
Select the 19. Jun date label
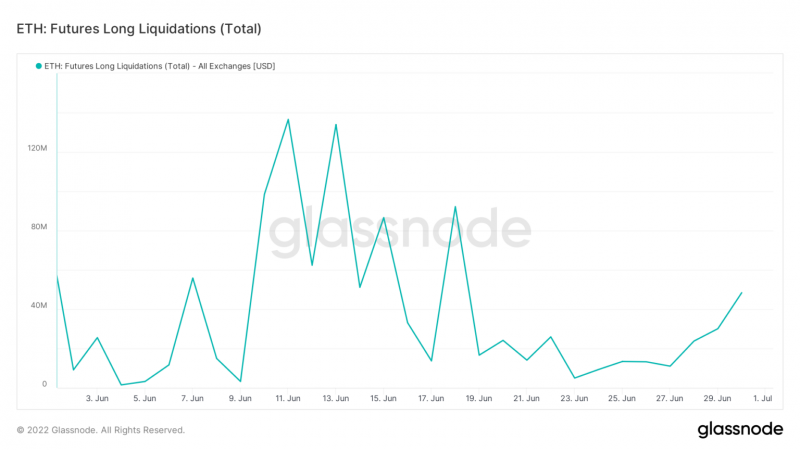tap(479, 398)
